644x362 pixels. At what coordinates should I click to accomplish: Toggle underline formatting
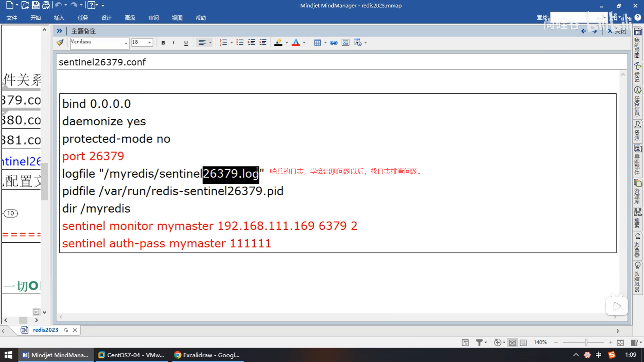pyautogui.click(x=186, y=43)
